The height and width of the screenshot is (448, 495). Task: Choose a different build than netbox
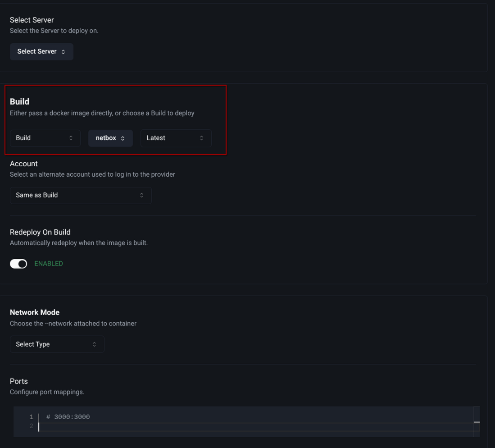(110, 138)
